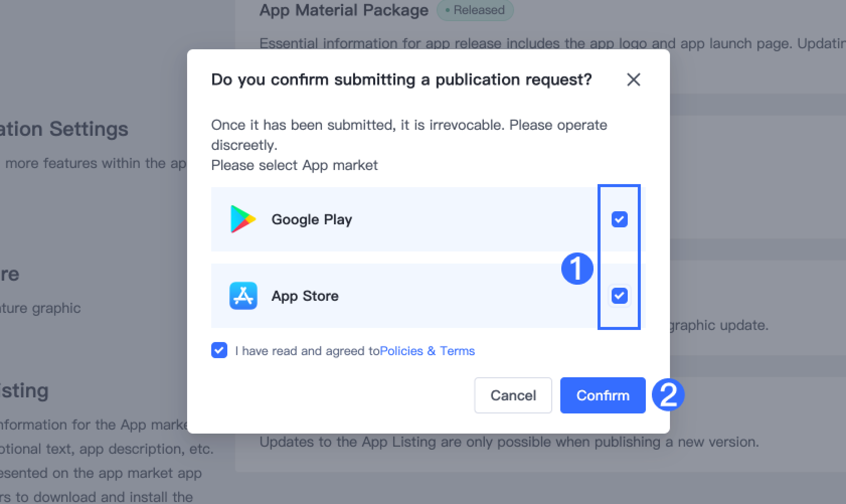Viewport: 846px width, 504px height.
Task: Uncheck the Google Play market checkbox
Action: point(619,219)
